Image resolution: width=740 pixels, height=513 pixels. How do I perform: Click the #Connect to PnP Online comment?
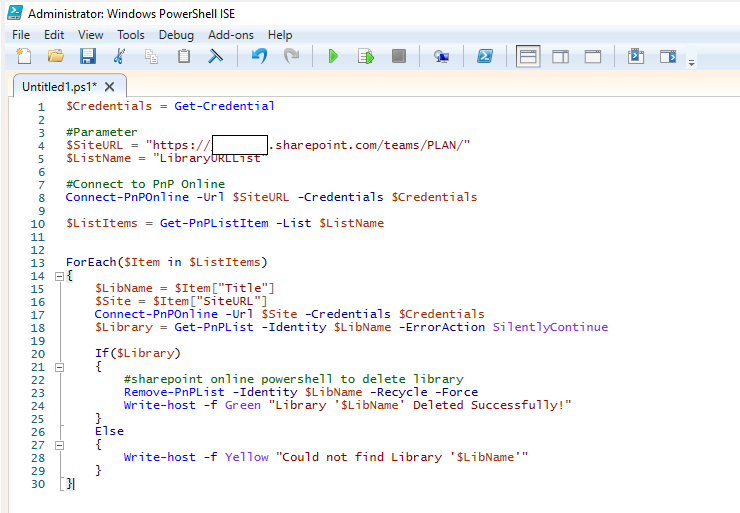(x=145, y=184)
